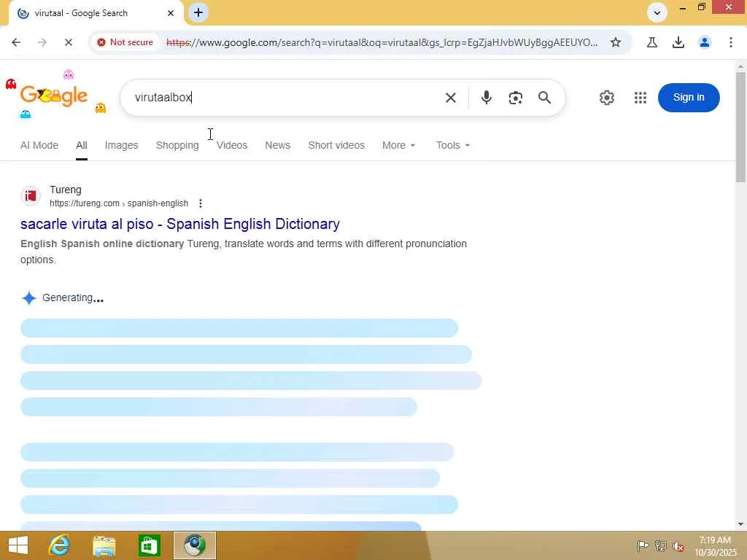
Task: Close the virutaal Google Search tab
Action: [x=171, y=13]
